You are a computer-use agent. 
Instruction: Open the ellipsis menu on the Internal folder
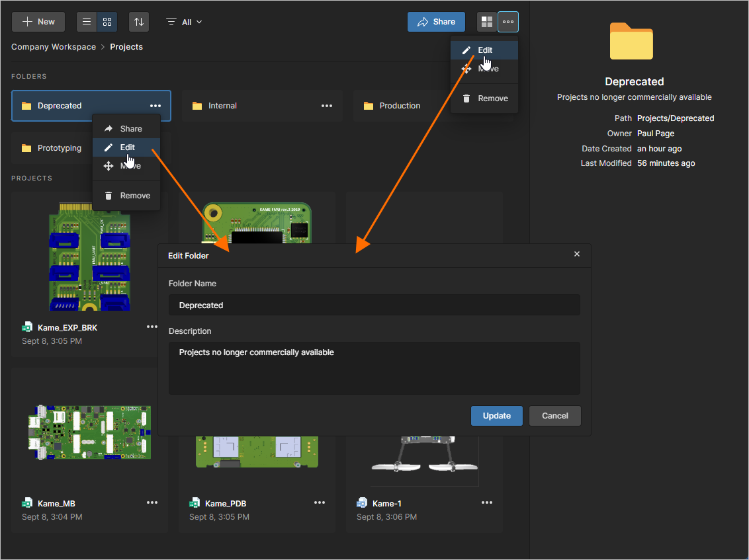click(x=327, y=105)
